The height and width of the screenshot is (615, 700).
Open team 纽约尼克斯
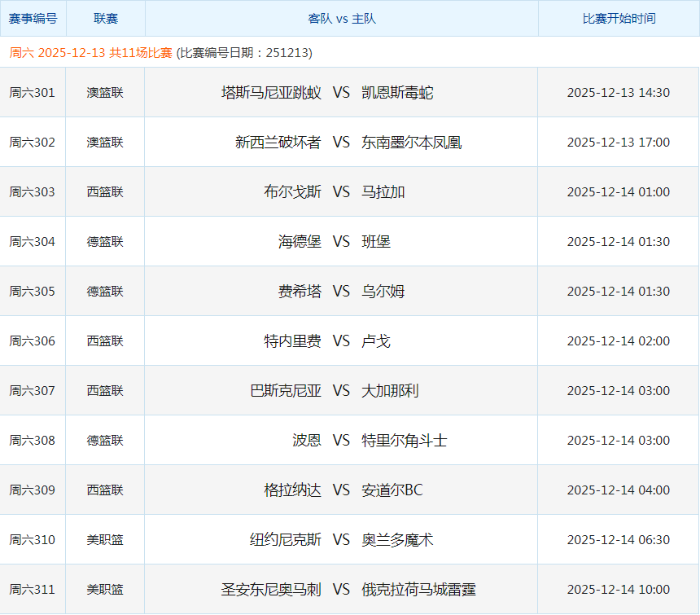point(286,540)
